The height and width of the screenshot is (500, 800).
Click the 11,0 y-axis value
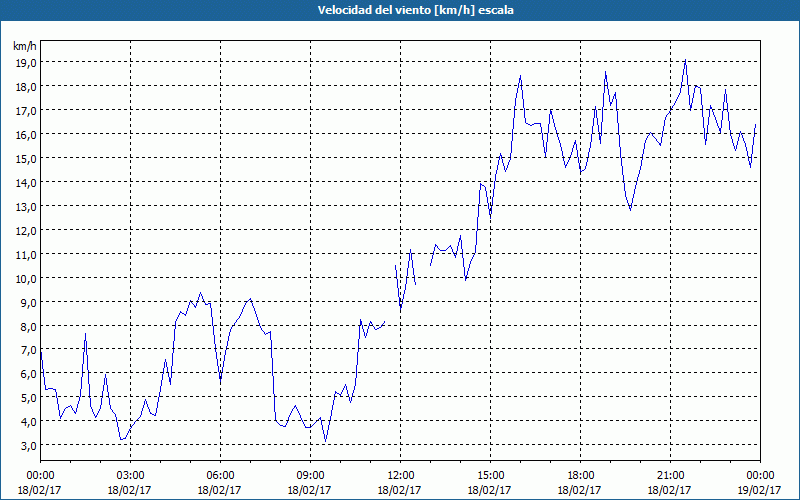(27, 254)
